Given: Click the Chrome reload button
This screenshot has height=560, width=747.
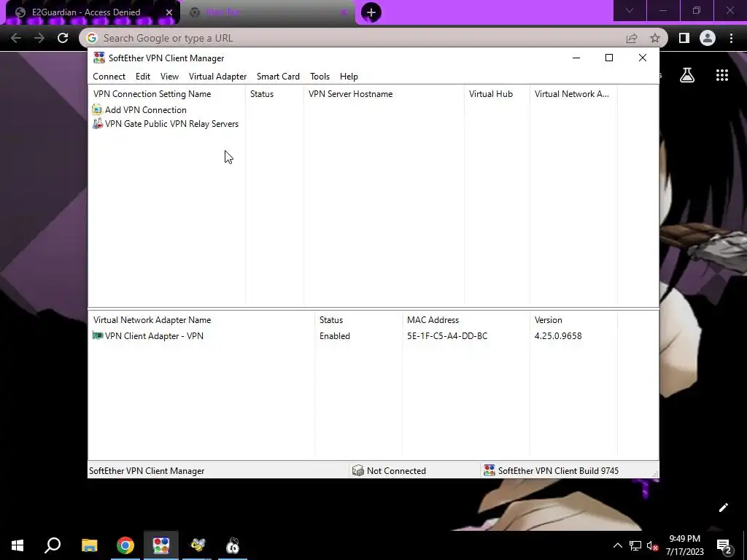Looking at the screenshot, I should click(63, 38).
